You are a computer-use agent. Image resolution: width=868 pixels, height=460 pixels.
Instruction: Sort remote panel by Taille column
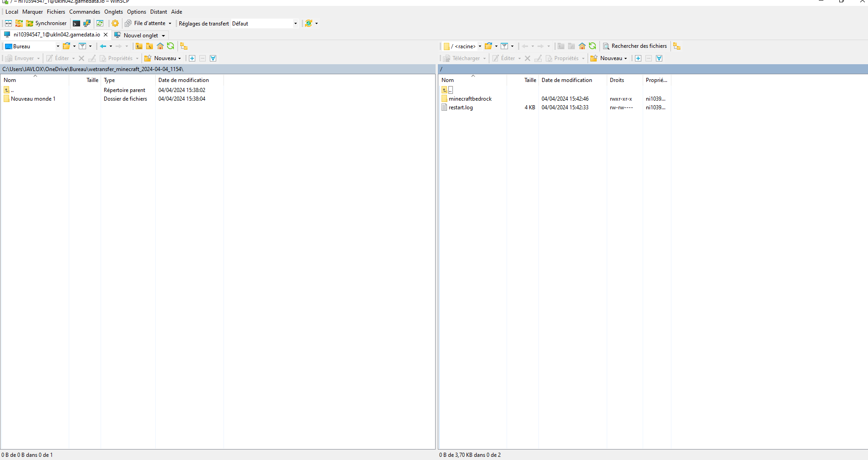(x=523, y=80)
